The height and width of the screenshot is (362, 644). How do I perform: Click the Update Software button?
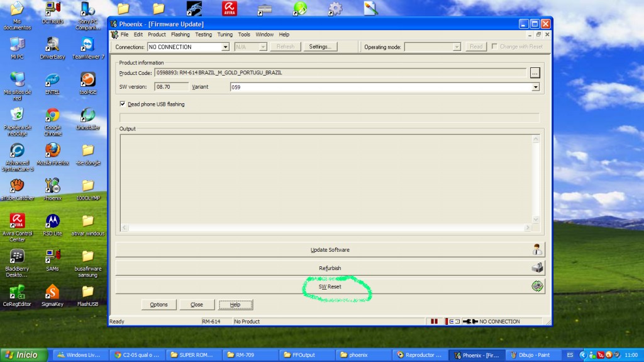coord(330,250)
